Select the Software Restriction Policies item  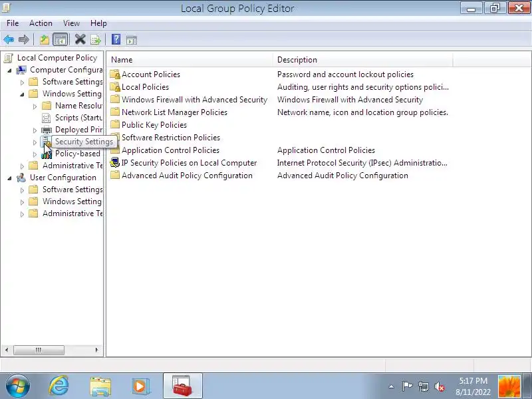point(171,138)
